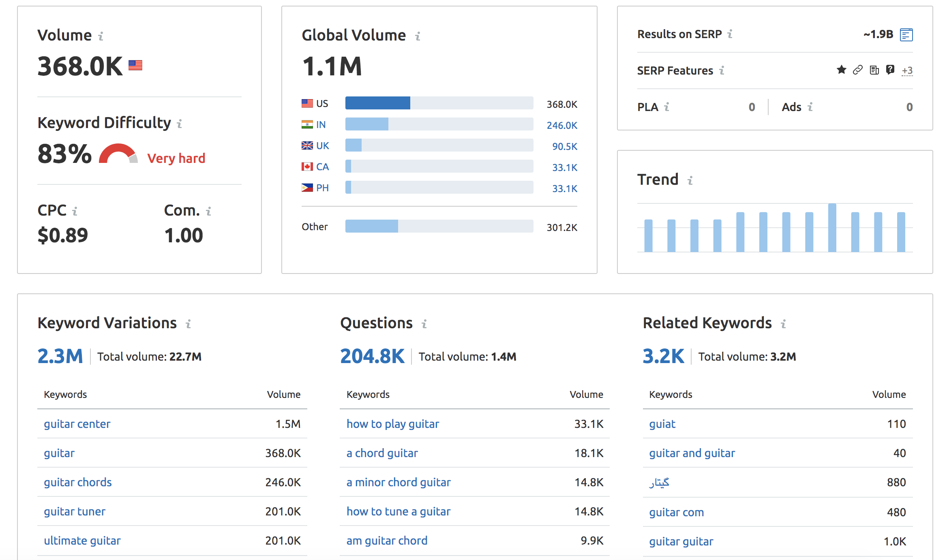Click the 1.1M Global Volume figure
The width and height of the screenshot is (947, 560).
coord(332,66)
